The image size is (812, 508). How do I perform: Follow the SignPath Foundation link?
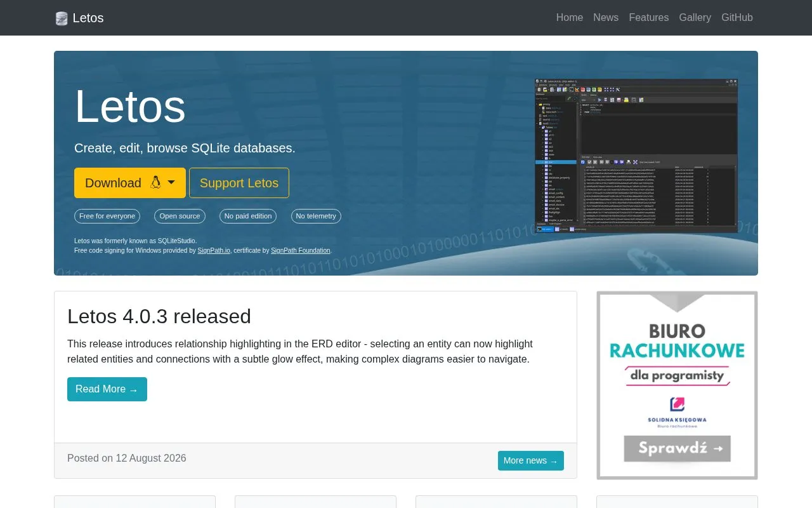301,251
